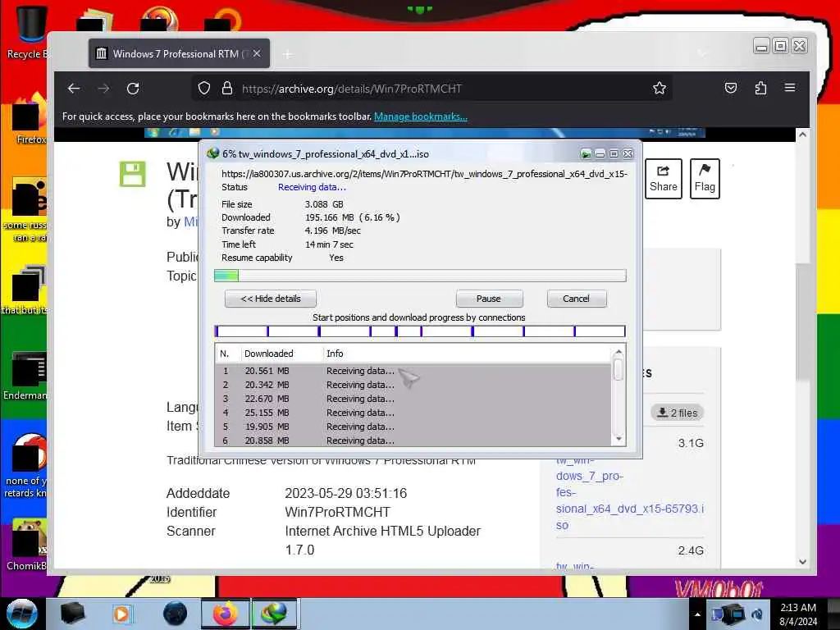
Task: Click the download progress bar
Action: [420, 276]
